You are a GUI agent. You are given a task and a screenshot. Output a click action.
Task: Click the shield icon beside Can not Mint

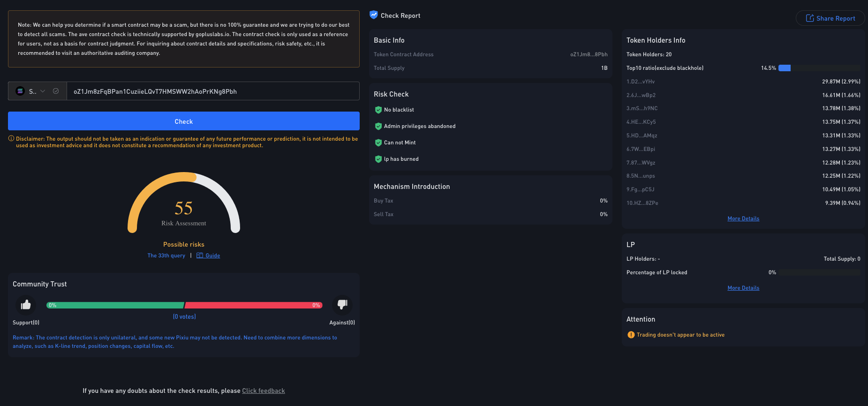click(378, 143)
